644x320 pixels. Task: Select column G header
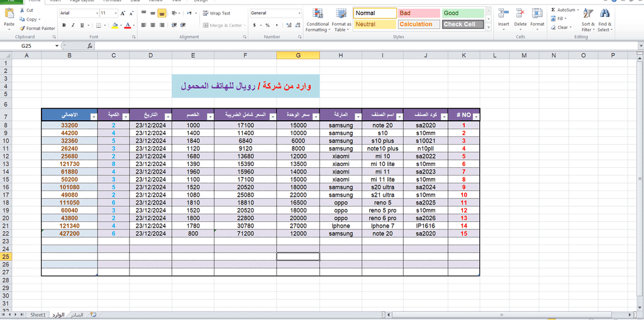298,55
